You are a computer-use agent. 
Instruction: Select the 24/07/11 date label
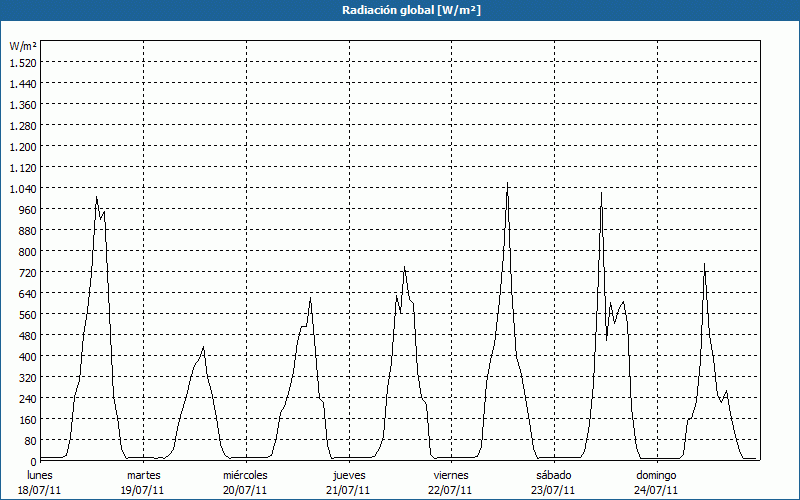tap(656, 490)
